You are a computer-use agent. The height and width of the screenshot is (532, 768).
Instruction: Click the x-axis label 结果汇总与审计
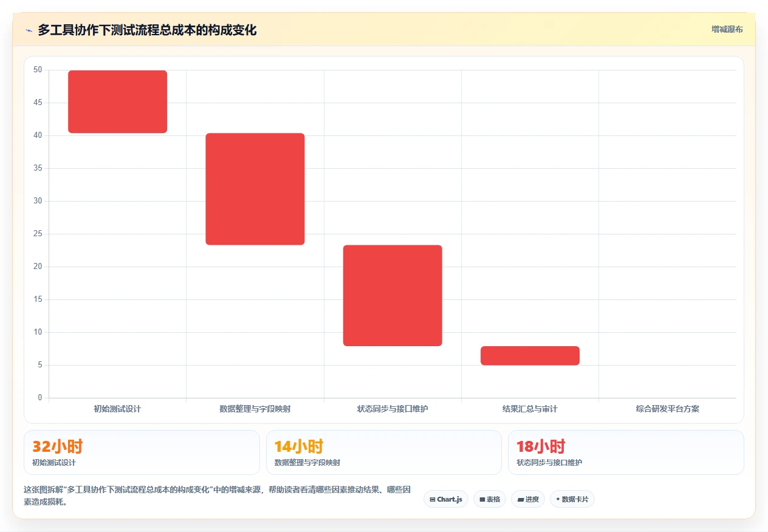[x=530, y=409]
